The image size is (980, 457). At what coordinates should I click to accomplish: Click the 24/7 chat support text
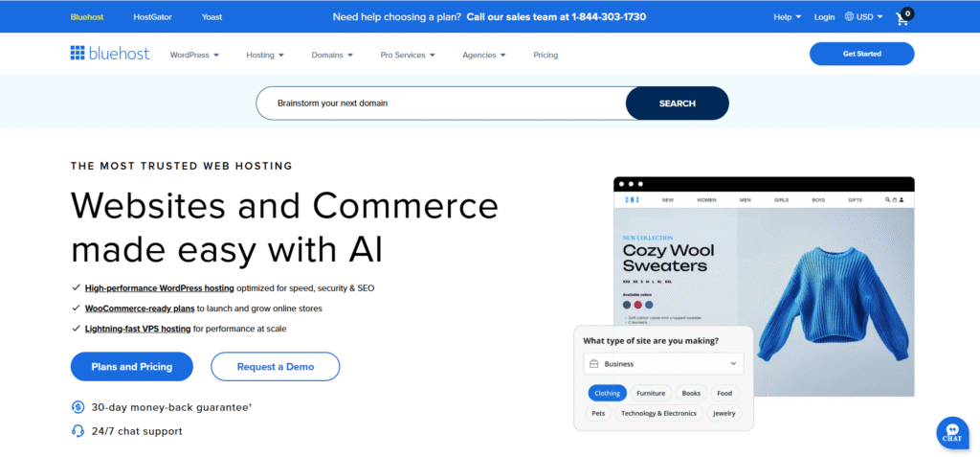click(137, 431)
